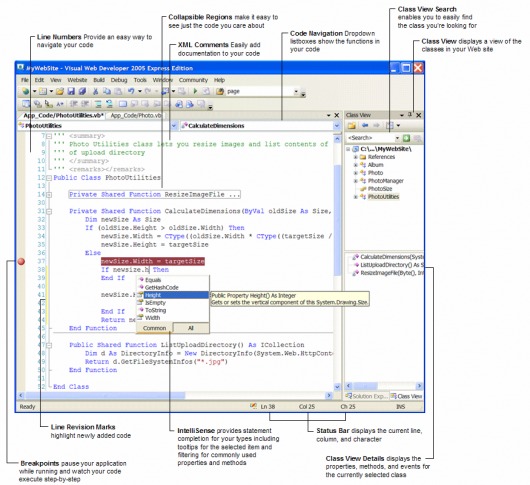Click the green Search go button in Class View
Viewport: 530px width, 485px height.
click(x=407, y=138)
